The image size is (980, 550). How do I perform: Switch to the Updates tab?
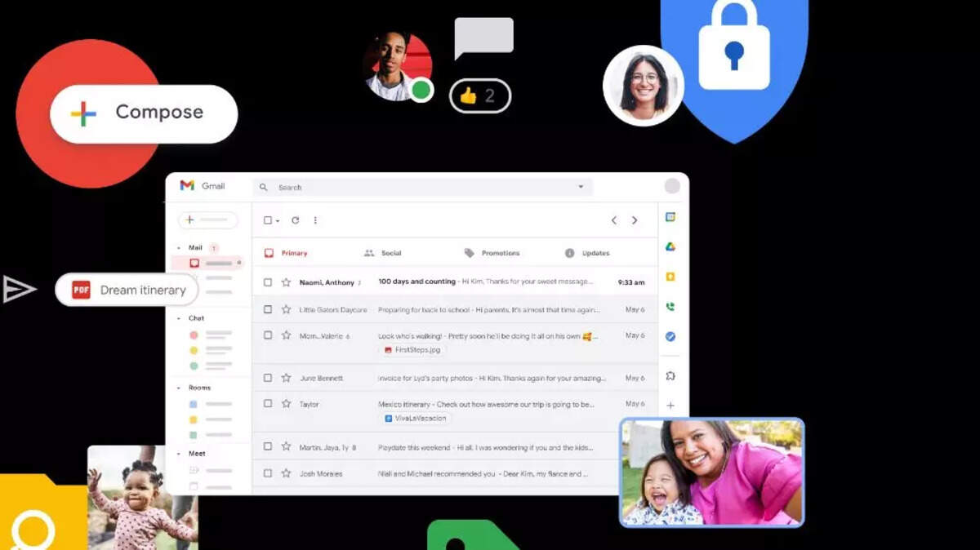[x=587, y=253]
